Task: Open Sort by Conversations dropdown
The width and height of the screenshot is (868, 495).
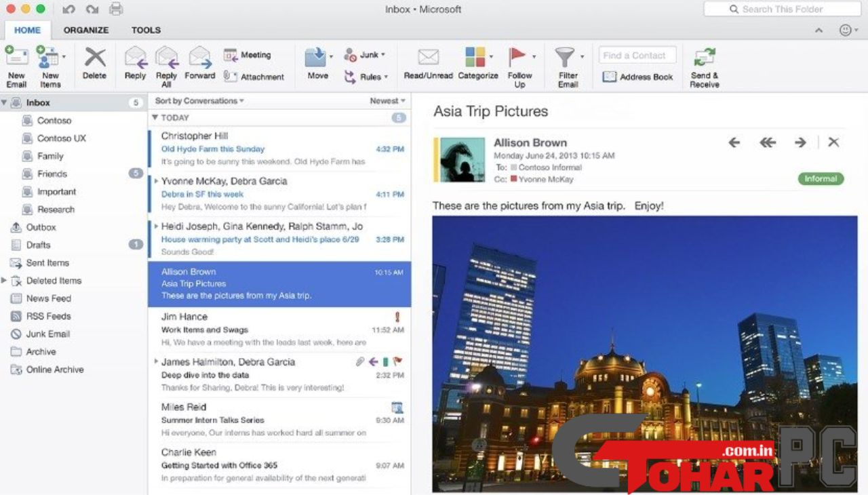Action: 199,101
